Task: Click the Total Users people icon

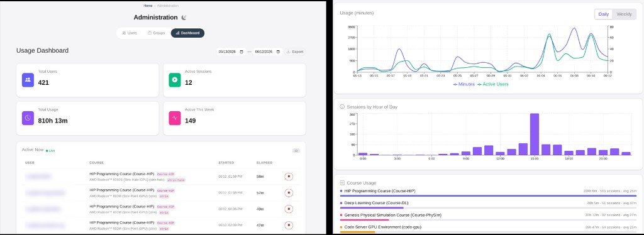Action: point(28,80)
